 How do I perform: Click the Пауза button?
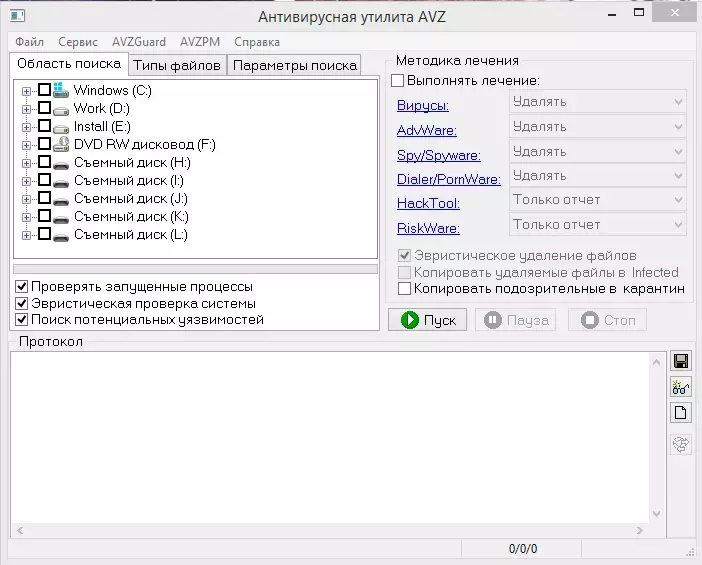tap(515, 320)
